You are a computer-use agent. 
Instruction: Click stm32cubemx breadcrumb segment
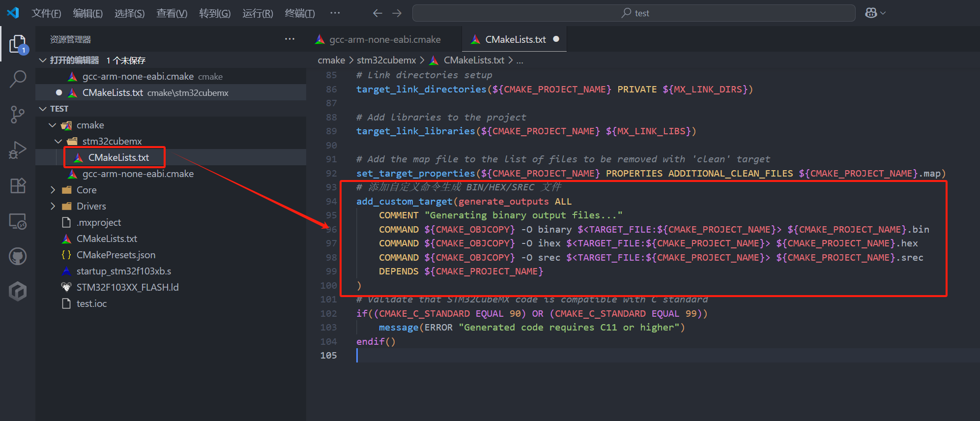tap(386, 60)
